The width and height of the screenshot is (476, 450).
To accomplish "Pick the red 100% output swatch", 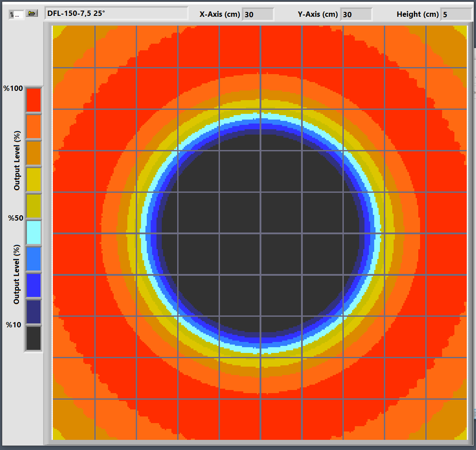I will pyautogui.click(x=33, y=100).
